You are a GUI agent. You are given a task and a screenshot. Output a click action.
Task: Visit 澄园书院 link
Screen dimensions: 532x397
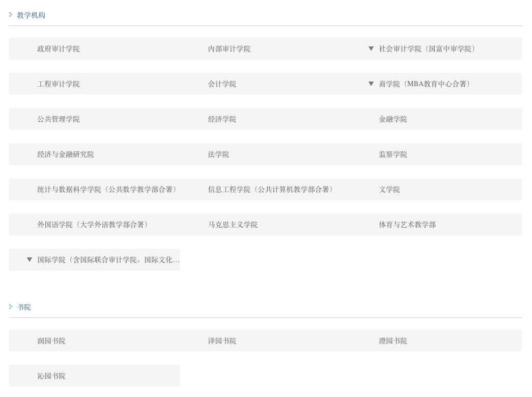pos(393,340)
